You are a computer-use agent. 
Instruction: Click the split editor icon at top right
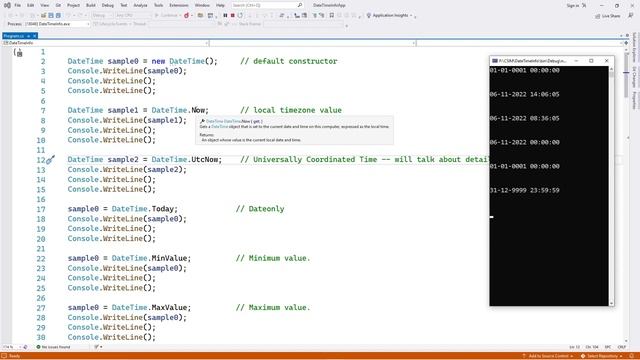(x=626, y=43)
